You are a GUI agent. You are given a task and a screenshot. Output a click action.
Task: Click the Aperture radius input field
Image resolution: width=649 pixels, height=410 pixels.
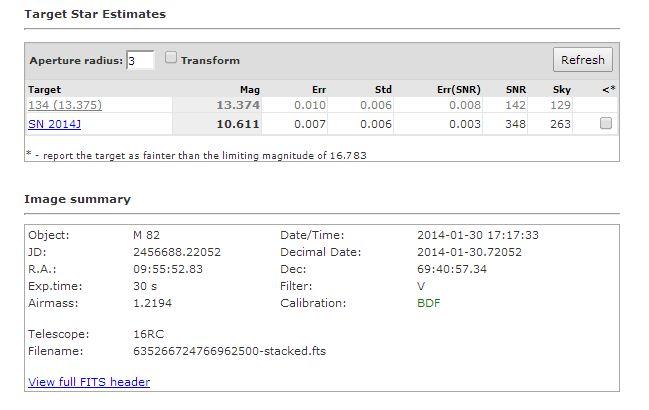pyautogui.click(x=140, y=60)
